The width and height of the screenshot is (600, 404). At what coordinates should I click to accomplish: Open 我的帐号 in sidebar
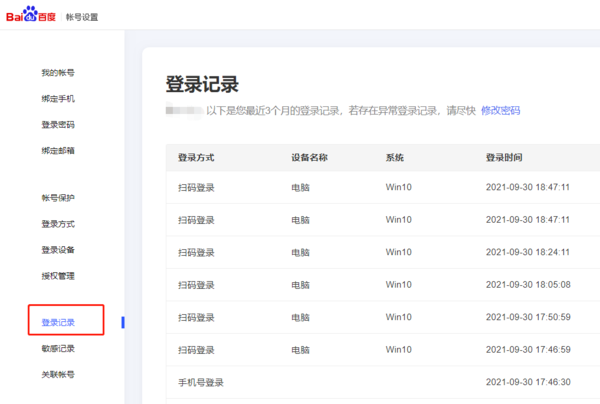[x=58, y=73]
